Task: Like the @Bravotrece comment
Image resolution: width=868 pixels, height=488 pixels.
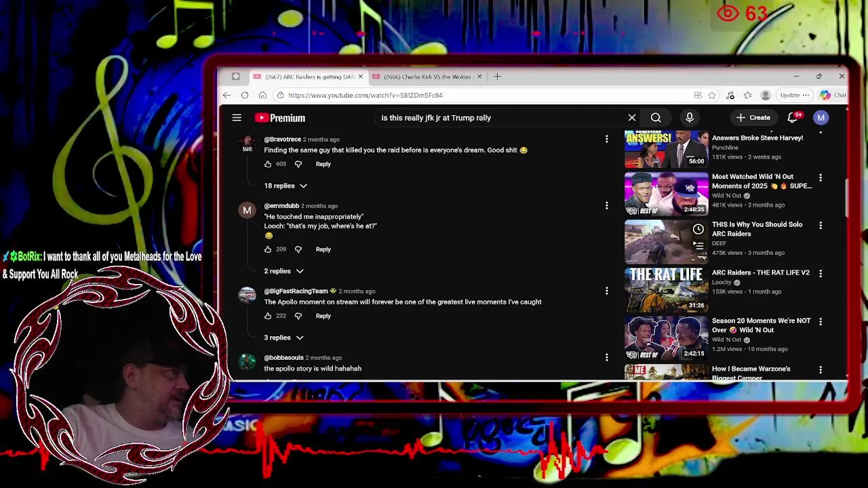Action: pos(268,164)
